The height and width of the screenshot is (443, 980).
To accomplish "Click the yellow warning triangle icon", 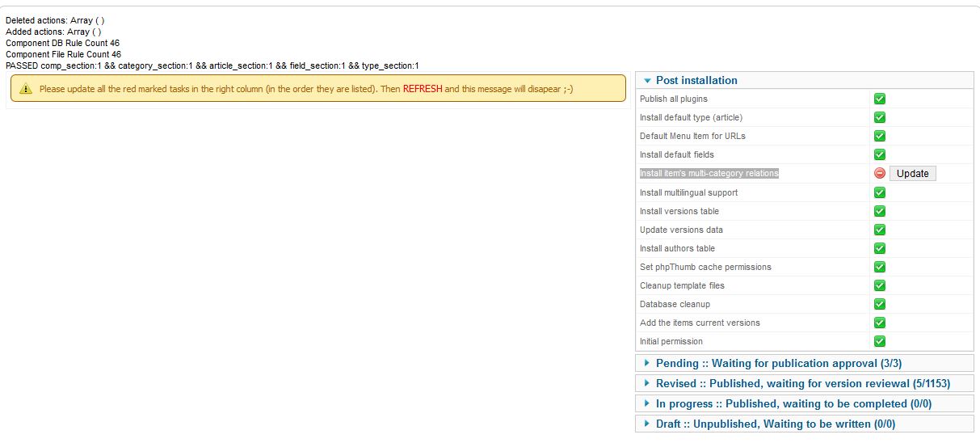I will point(26,89).
